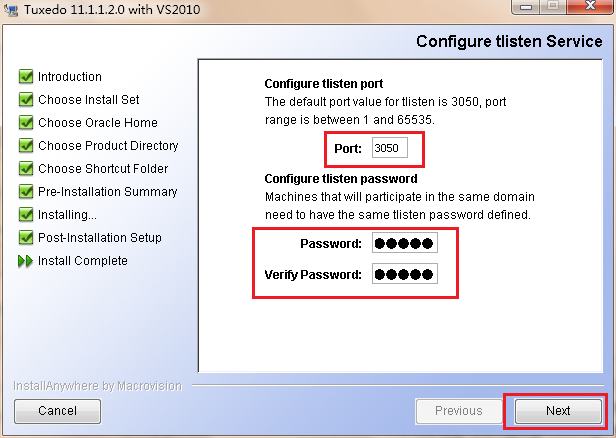Maximize the installer window
Screen dimensions: 616x438
pos(552,10)
